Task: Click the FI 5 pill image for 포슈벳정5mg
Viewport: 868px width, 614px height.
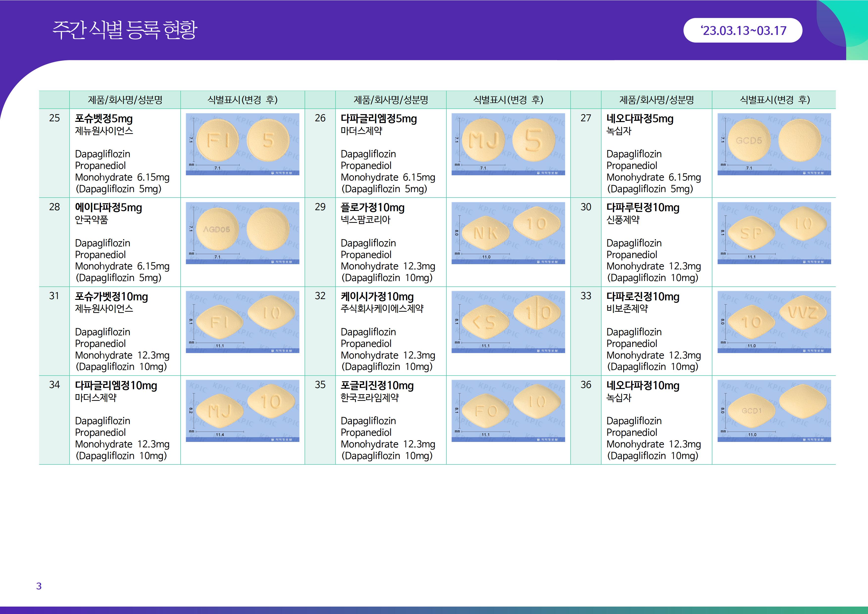Action: [x=242, y=144]
